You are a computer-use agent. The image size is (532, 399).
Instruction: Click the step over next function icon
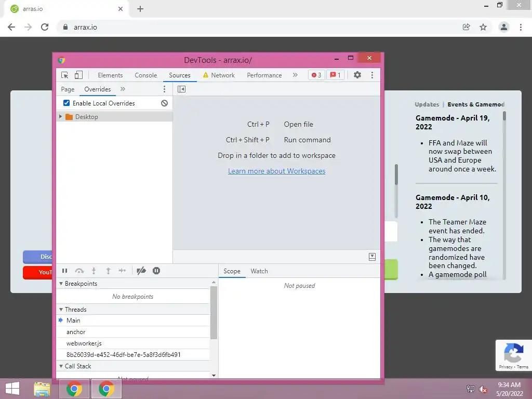[x=79, y=271]
